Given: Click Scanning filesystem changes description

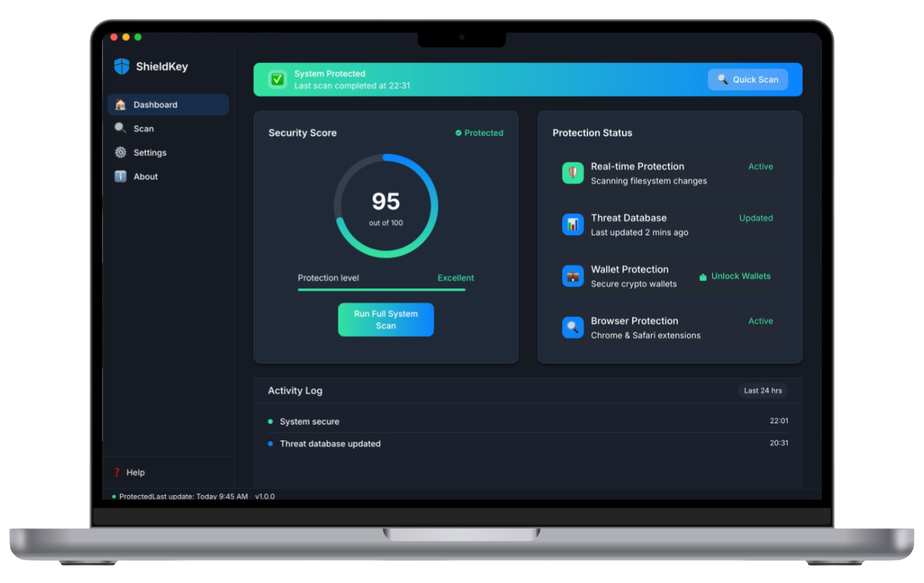Looking at the screenshot, I should coord(649,181).
